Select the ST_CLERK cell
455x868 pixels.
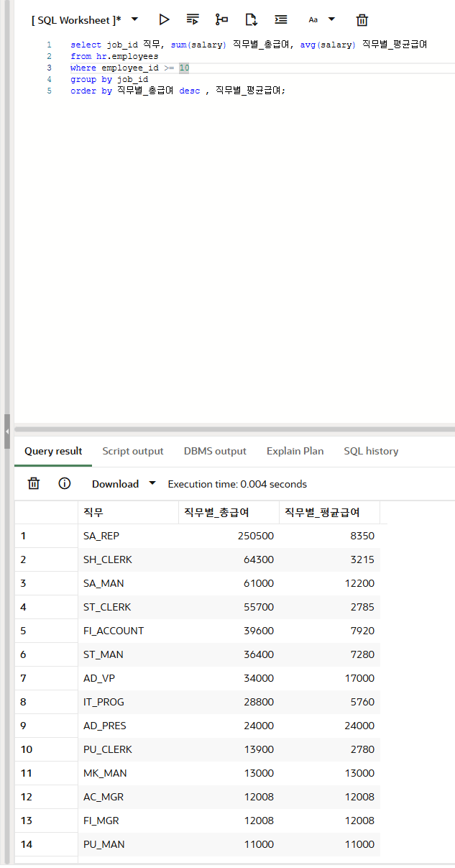point(128,607)
